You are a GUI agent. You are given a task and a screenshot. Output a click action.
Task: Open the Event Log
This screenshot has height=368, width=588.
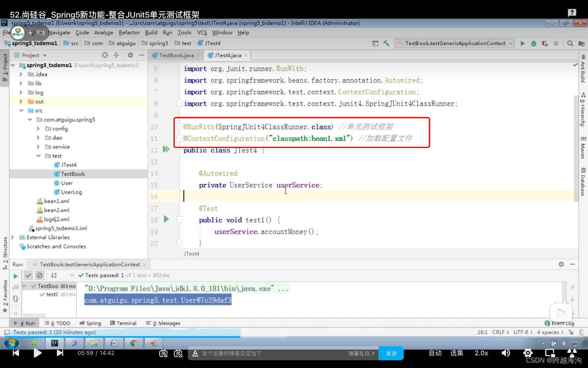pos(560,323)
